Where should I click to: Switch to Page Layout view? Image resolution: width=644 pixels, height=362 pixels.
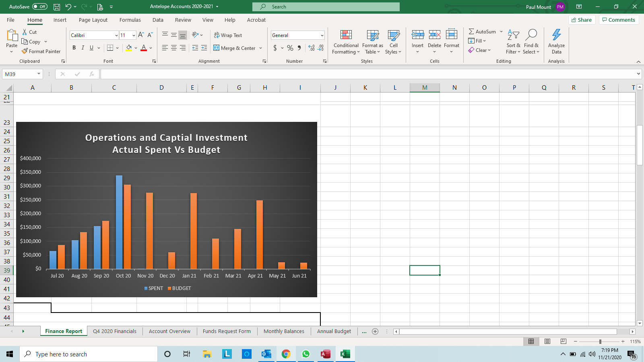(x=547, y=341)
